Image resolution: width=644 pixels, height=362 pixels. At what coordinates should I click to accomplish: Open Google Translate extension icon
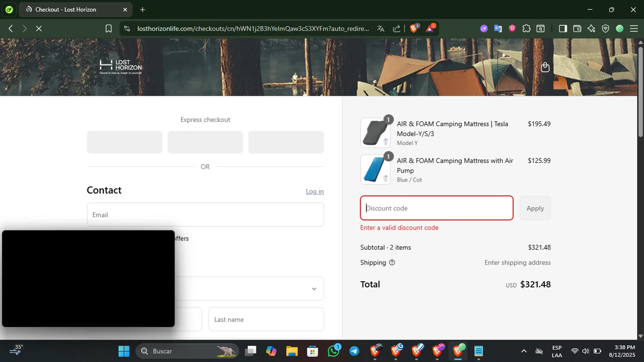498,28
